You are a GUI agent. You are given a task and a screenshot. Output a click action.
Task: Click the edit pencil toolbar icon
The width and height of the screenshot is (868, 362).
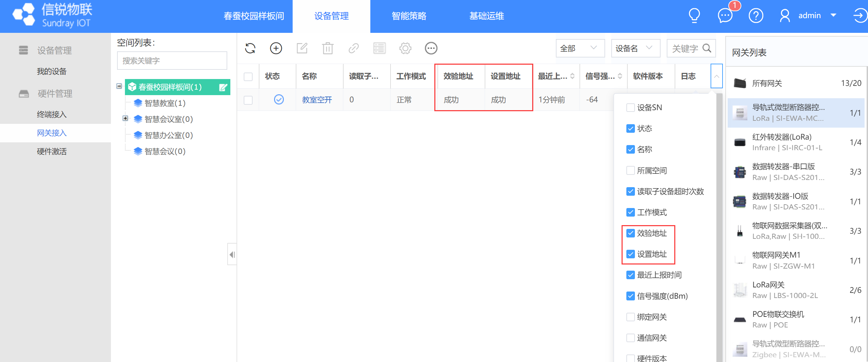tap(302, 48)
